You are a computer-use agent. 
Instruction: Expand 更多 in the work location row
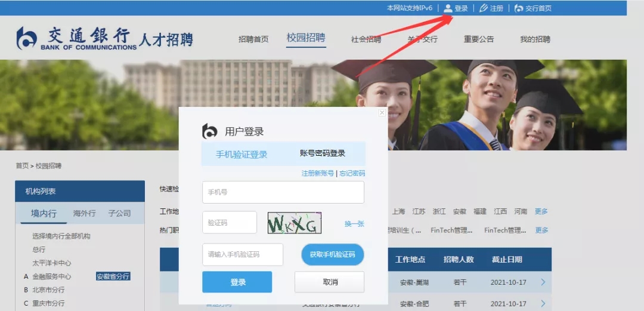[541, 211]
